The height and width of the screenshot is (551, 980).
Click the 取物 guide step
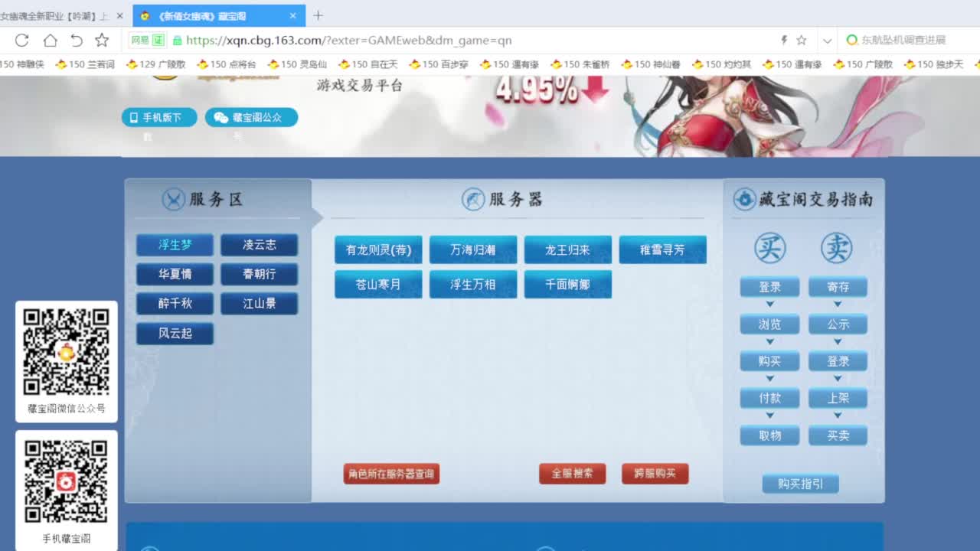[770, 435]
